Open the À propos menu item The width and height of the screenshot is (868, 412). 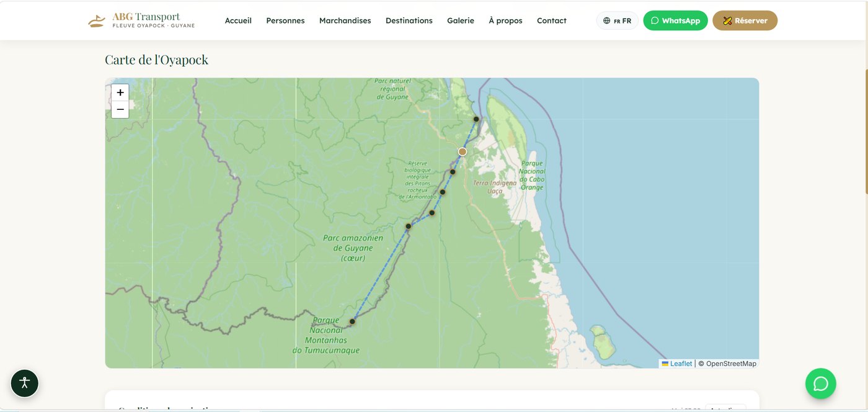pos(505,20)
